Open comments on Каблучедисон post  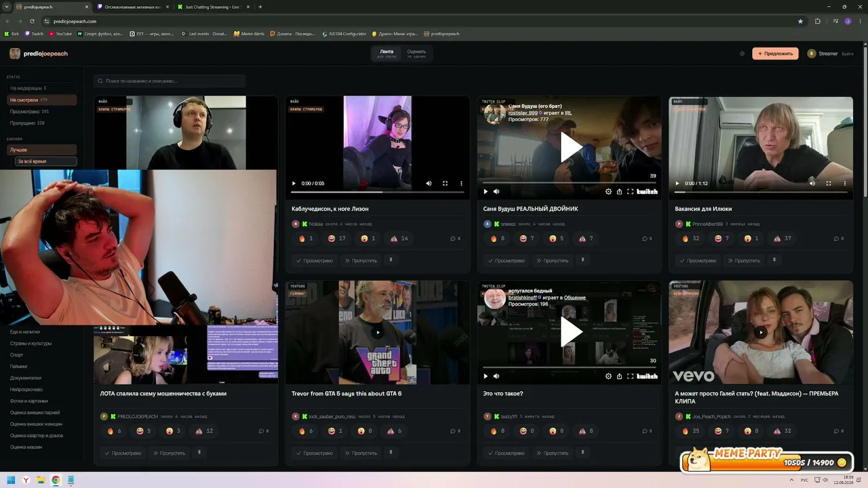[455, 239]
